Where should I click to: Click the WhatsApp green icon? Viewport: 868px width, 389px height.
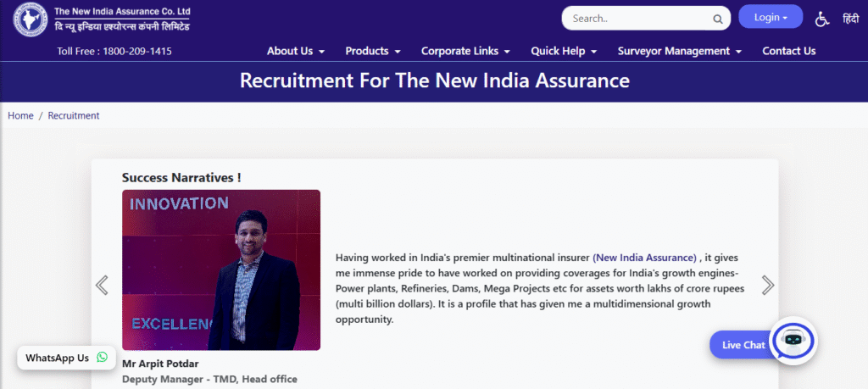103,358
